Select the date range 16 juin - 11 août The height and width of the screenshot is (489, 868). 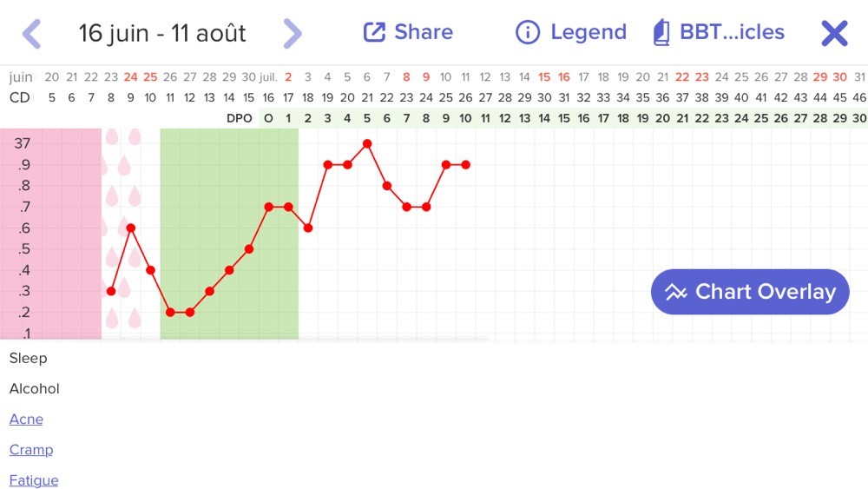click(161, 33)
